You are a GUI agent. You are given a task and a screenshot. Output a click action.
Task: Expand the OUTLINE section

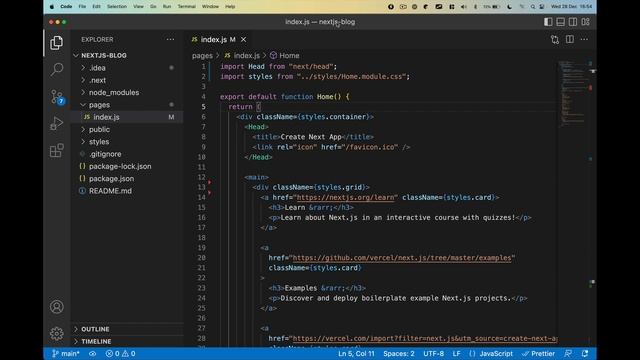point(127,329)
